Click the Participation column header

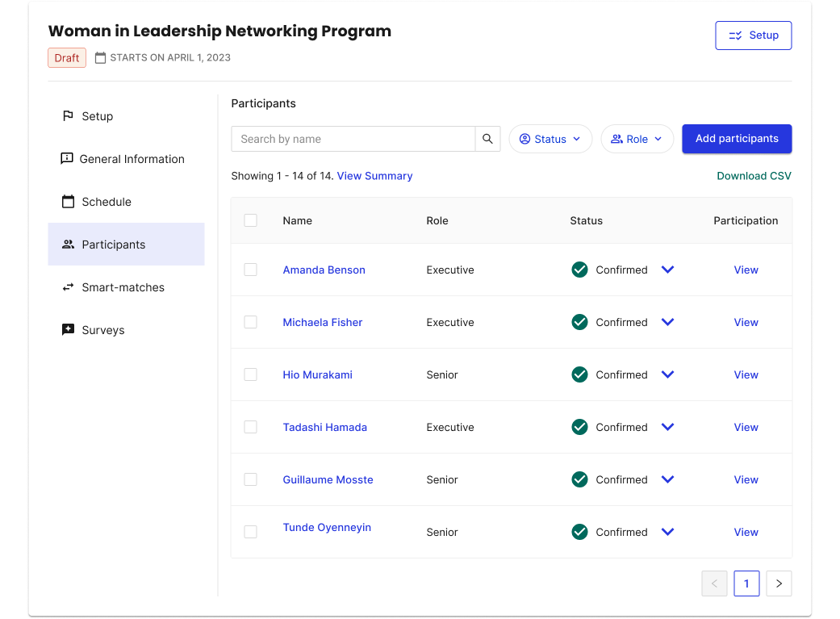[x=746, y=220]
